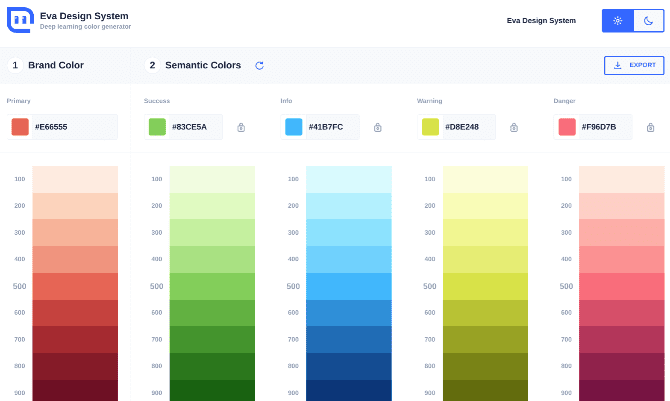Lock the Success color
Viewport: 670px width, 401px height.
pos(241,127)
